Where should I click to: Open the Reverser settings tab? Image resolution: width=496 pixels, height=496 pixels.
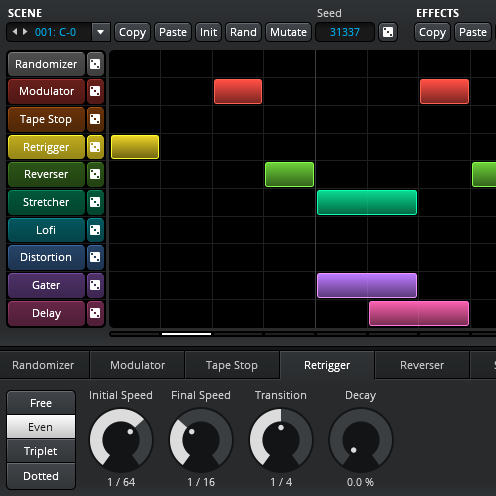pyautogui.click(x=422, y=365)
